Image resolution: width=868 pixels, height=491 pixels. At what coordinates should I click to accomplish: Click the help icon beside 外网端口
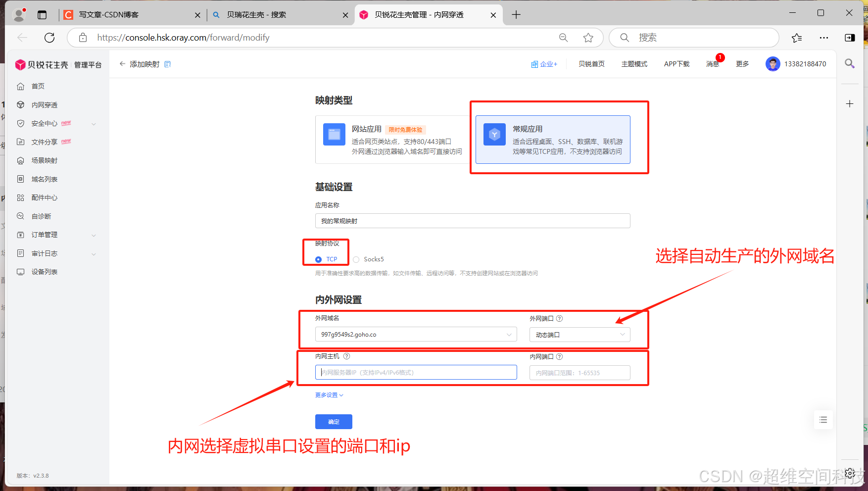(559, 319)
